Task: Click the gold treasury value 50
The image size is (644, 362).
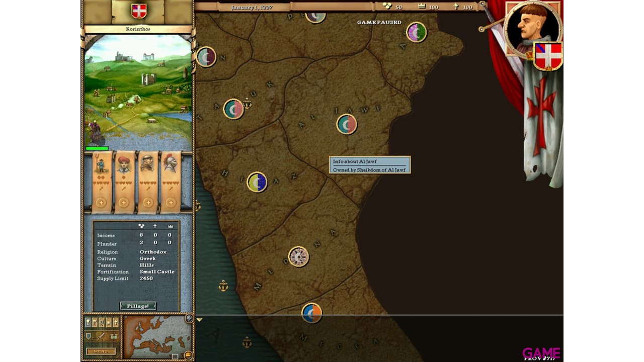Action: coord(399,7)
